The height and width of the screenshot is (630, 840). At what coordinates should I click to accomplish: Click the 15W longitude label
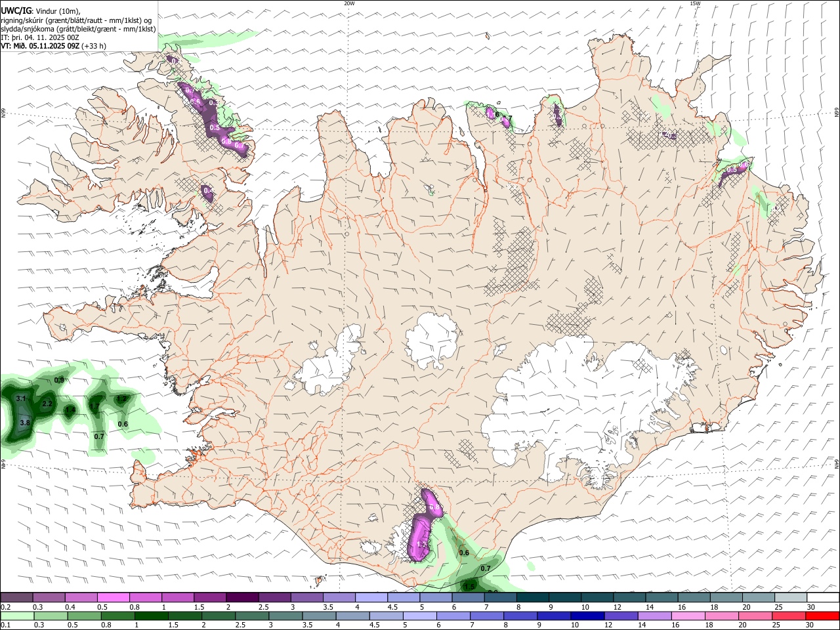coord(695,3)
